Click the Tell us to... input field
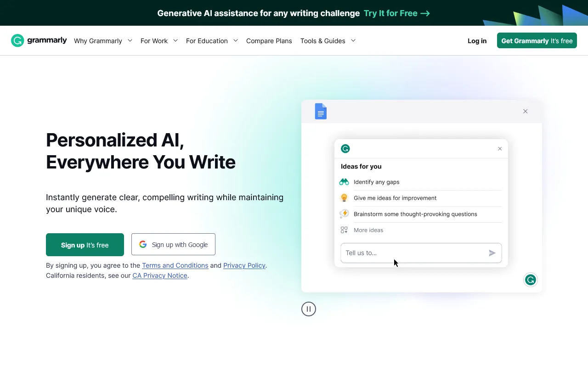This screenshot has height=382, width=588. [x=421, y=253]
